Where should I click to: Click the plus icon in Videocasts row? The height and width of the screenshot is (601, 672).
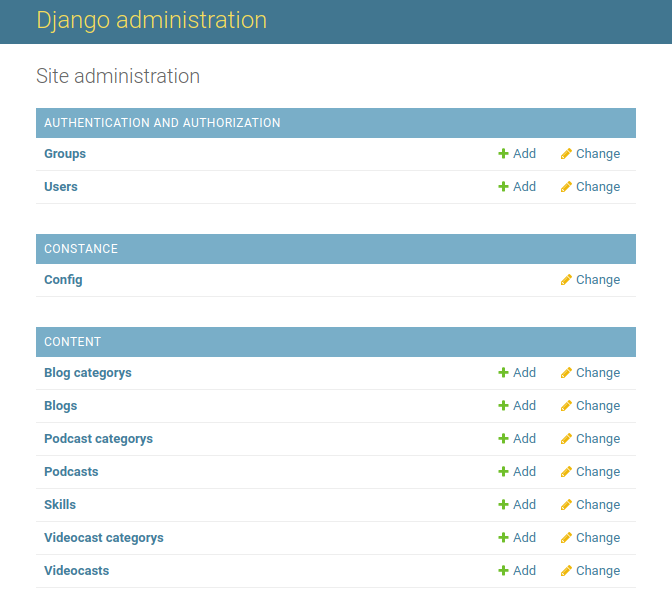click(x=503, y=571)
